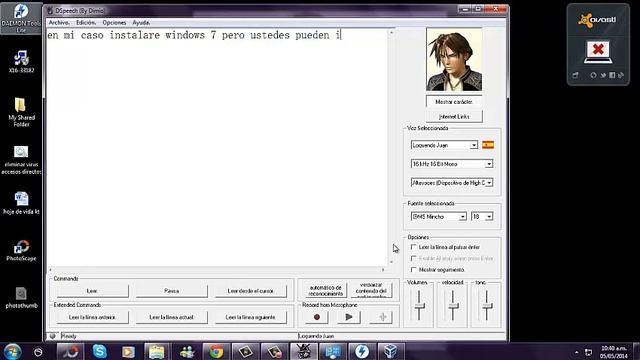
Task: Click the text area vertical scrollbar down arrow
Action: (x=391, y=262)
